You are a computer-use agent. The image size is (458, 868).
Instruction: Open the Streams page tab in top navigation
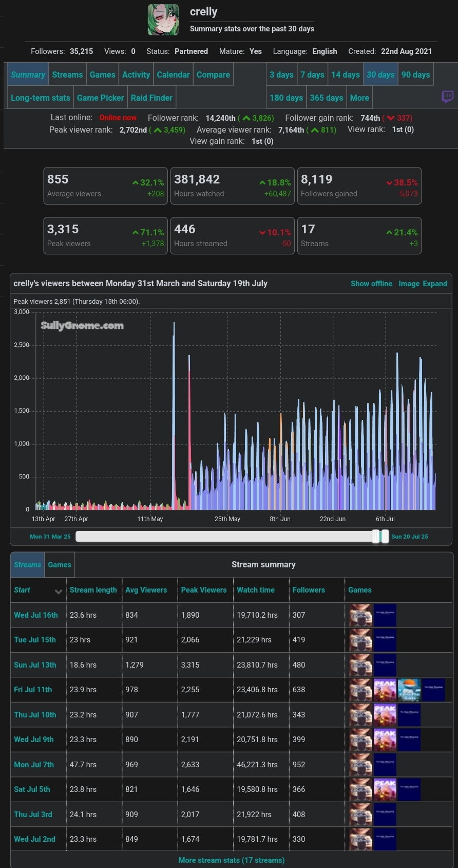click(67, 75)
